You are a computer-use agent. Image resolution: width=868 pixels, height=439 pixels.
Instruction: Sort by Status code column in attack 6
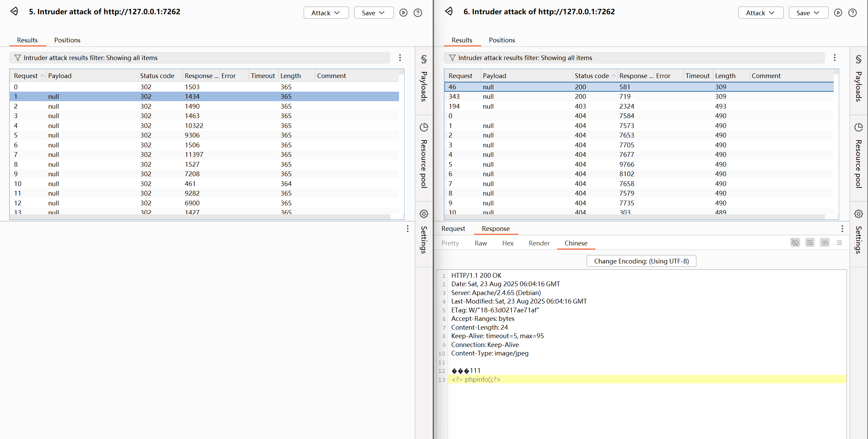click(592, 76)
